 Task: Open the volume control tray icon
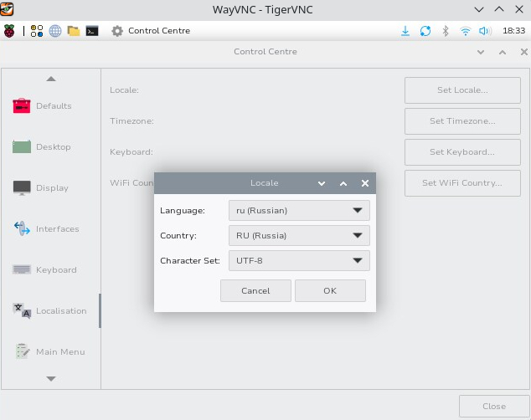click(x=485, y=31)
